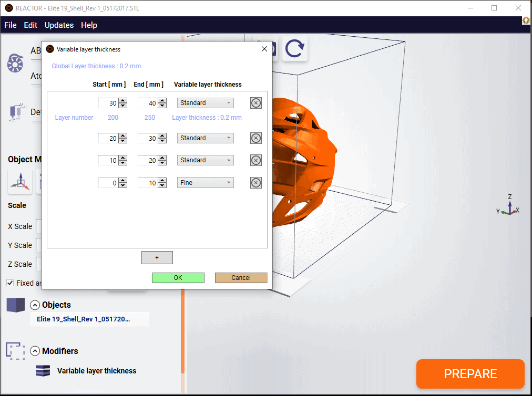Remove the 0 to 10 mm Fine row
Viewport: 532px width, 396px height.
[256, 183]
